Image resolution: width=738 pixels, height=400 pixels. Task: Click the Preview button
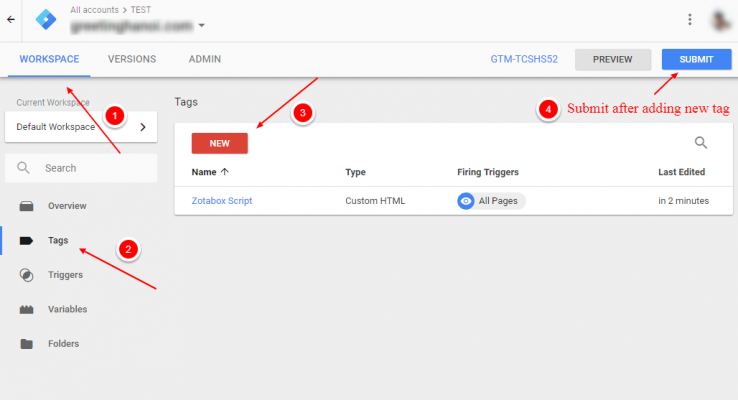tap(612, 59)
